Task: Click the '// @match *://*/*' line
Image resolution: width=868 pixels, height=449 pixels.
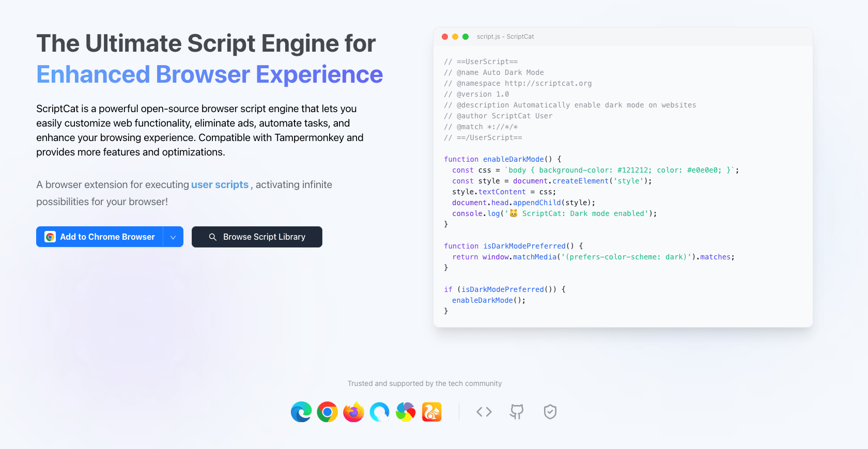Action: 481,127
